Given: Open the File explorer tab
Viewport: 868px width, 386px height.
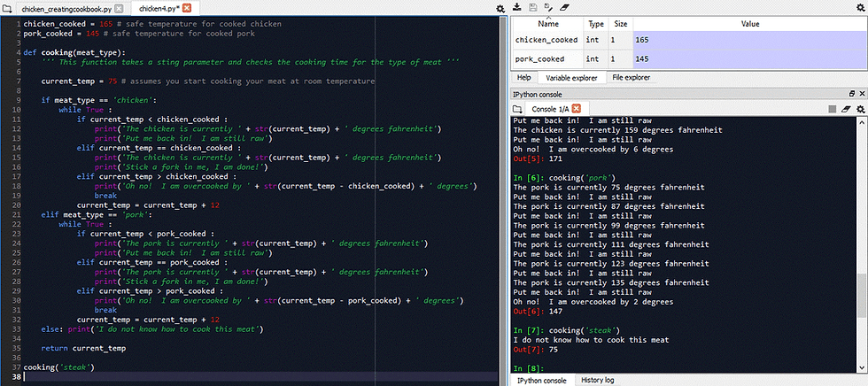Looking at the screenshot, I should pyautogui.click(x=631, y=77).
